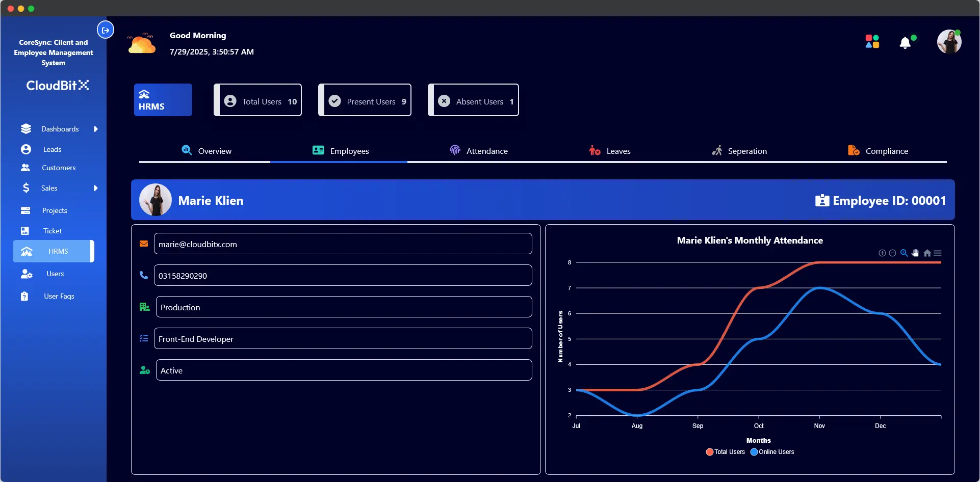Expand the Dashboards sidebar menu
980x482 pixels.
[60, 129]
